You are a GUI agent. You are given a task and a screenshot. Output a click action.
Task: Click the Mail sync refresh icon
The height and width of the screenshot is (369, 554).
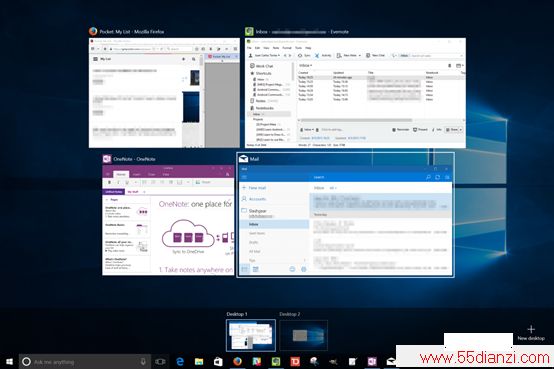437,177
